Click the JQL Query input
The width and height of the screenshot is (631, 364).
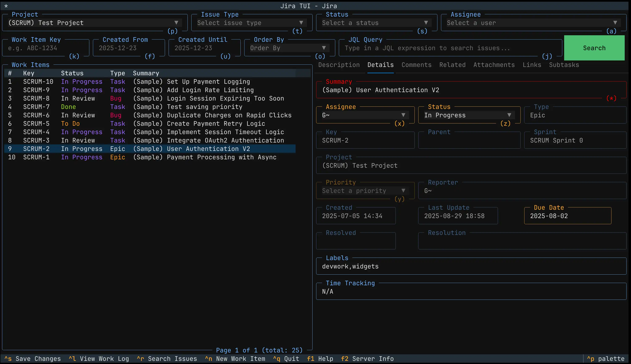click(450, 48)
